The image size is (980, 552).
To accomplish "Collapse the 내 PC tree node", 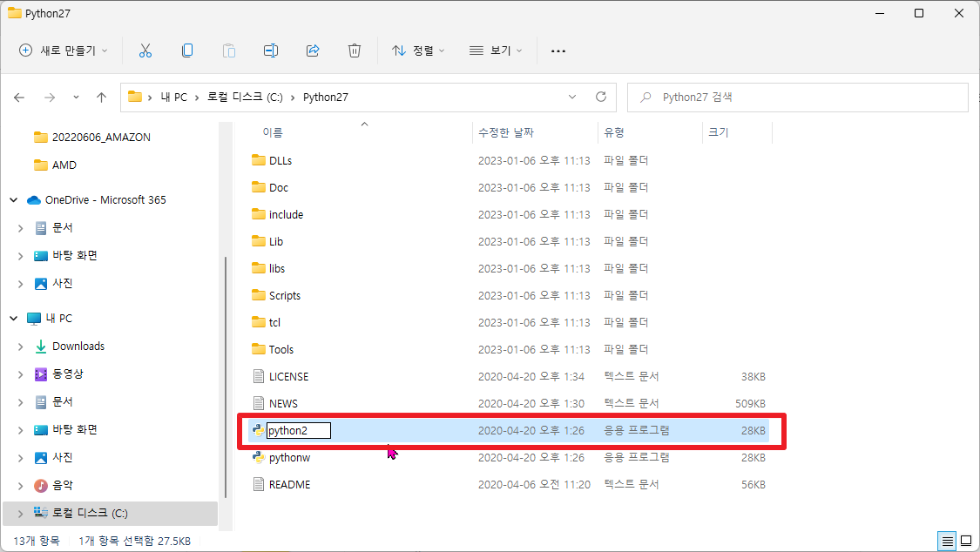I will coord(14,319).
